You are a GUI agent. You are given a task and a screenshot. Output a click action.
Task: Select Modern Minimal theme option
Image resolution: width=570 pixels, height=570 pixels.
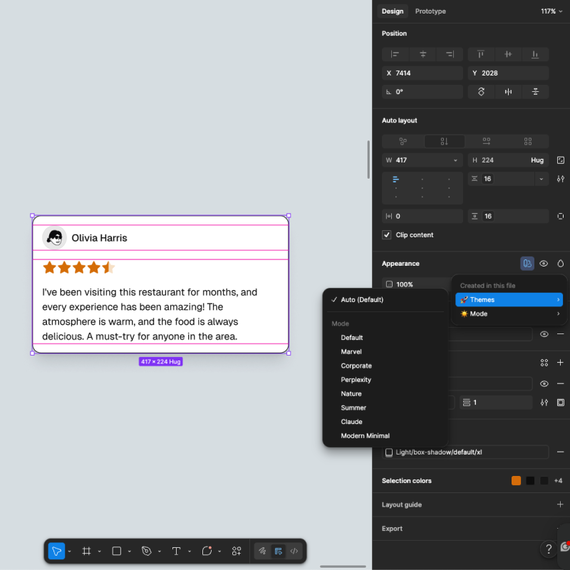[x=365, y=435]
